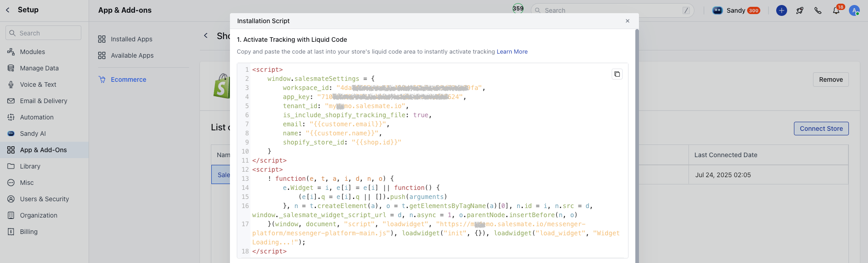Click the Shopify logo thumbnail

coord(221,86)
